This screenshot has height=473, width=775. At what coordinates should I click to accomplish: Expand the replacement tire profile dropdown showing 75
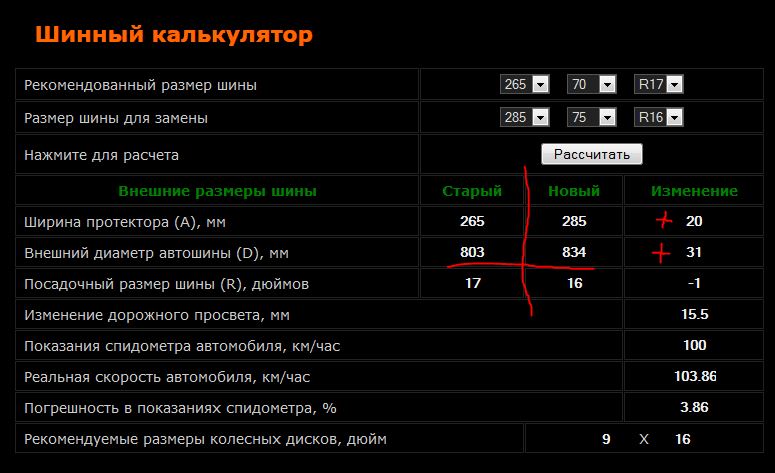(x=591, y=118)
